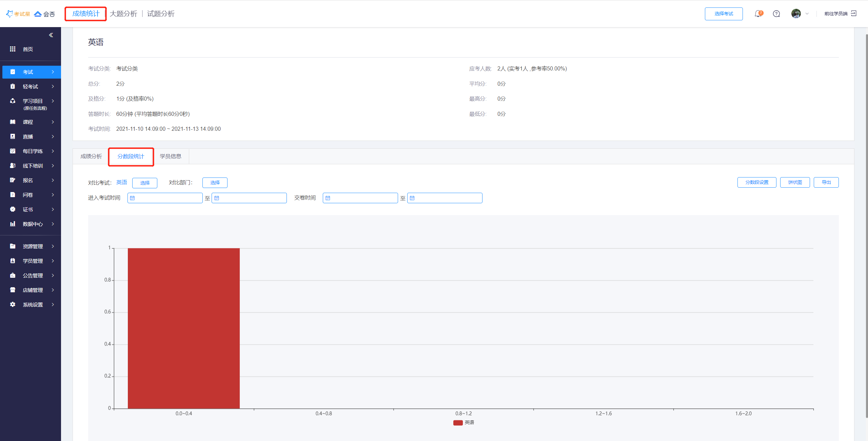
Task: Click the 分数段设置 button
Action: 756,183
